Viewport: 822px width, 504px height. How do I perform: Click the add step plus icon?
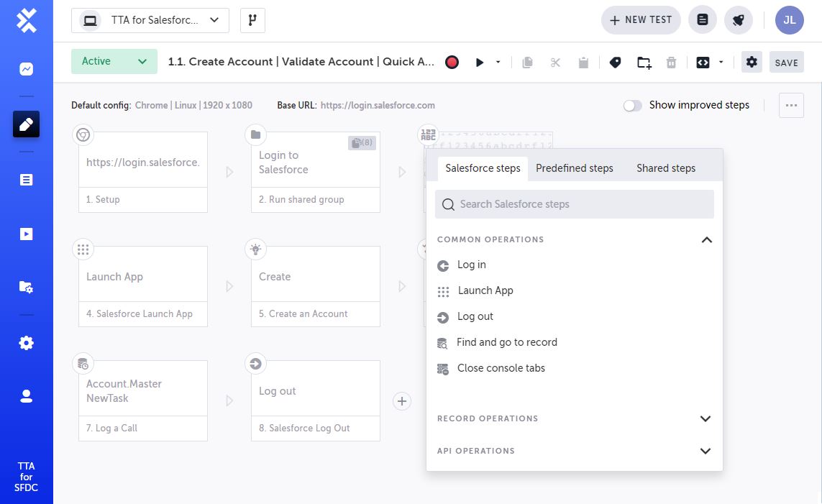(x=402, y=401)
